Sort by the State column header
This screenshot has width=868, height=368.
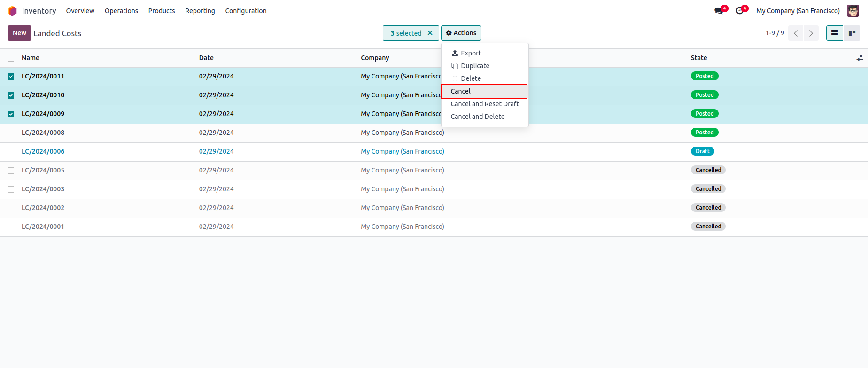pyautogui.click(x=698, y=58)
